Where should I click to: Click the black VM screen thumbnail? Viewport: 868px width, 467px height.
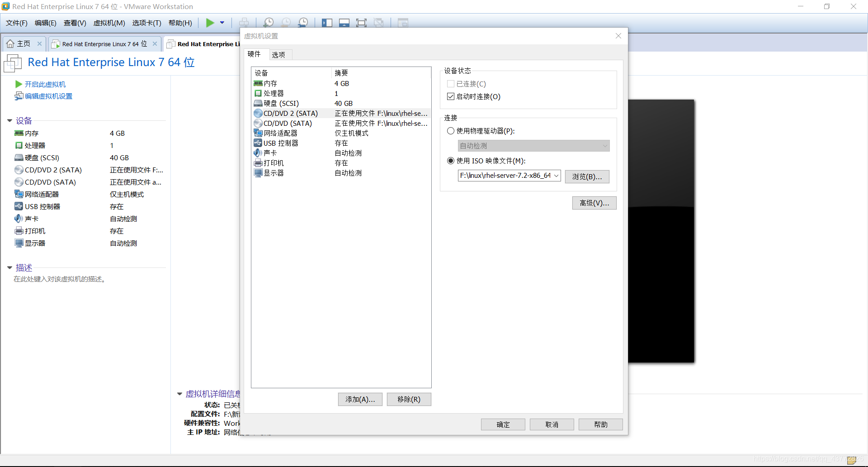coord(661,231)
